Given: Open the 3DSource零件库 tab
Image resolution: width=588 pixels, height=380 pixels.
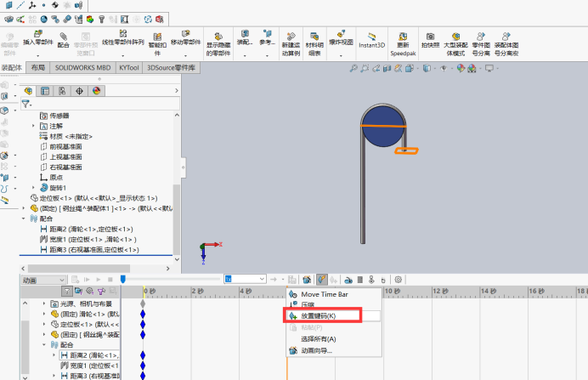Looking at the screenshot, I should pyautogui.click(x=171, y=67).
